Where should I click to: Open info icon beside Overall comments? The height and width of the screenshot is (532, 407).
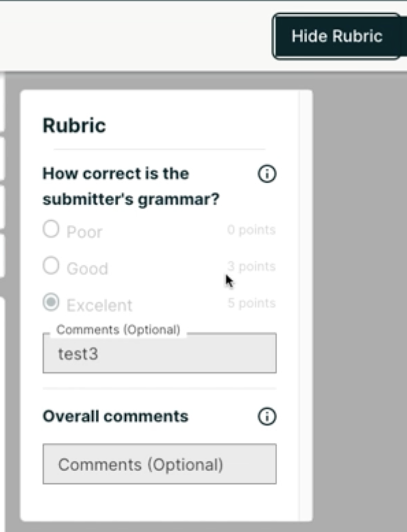coord(267,416)
